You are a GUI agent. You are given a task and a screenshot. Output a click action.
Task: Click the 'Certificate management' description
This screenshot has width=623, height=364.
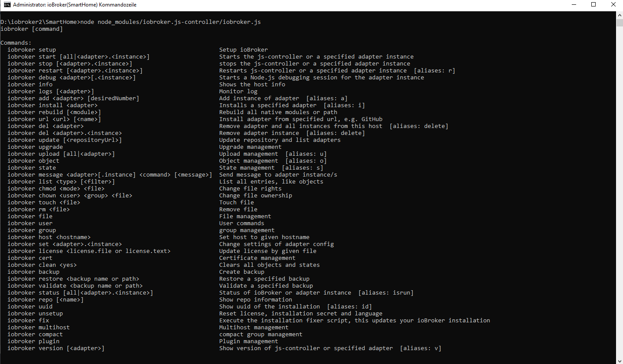coord(257,258)
